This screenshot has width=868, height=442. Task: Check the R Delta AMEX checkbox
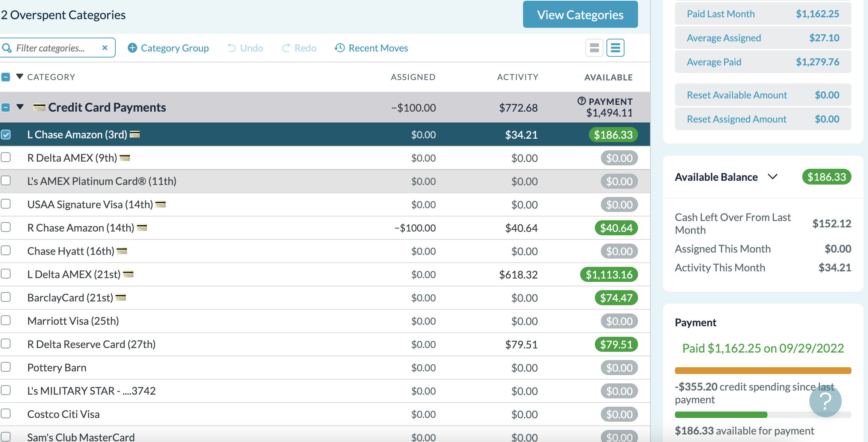point(5,157)
